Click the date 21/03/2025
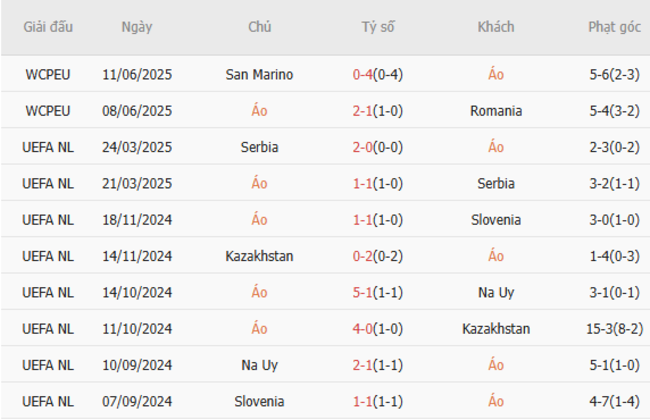The height and width of the screenshot is (420, 650). [137, 184]
